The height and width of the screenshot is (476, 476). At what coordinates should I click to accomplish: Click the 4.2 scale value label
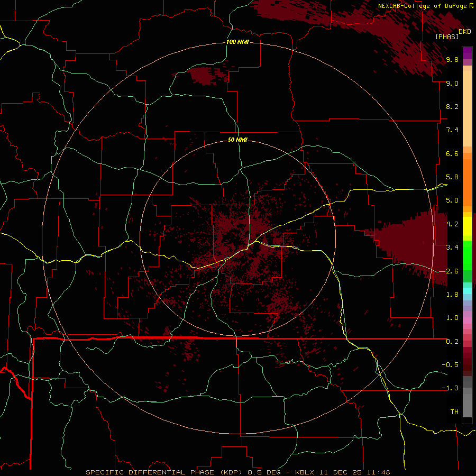tap(452, 224)
